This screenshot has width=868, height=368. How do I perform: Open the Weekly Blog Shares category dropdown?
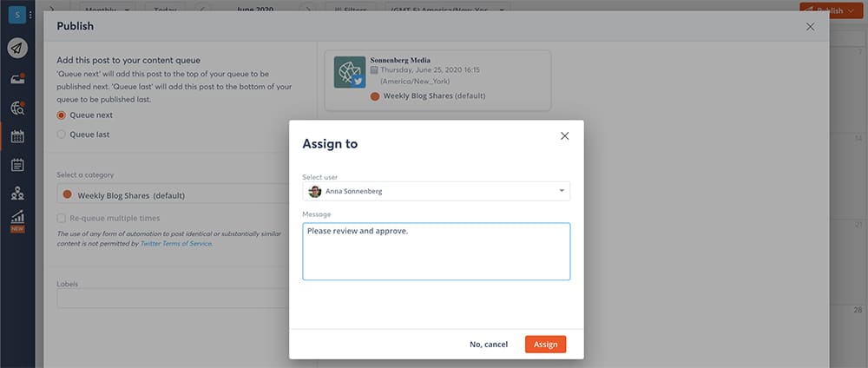tap(174, 195)
